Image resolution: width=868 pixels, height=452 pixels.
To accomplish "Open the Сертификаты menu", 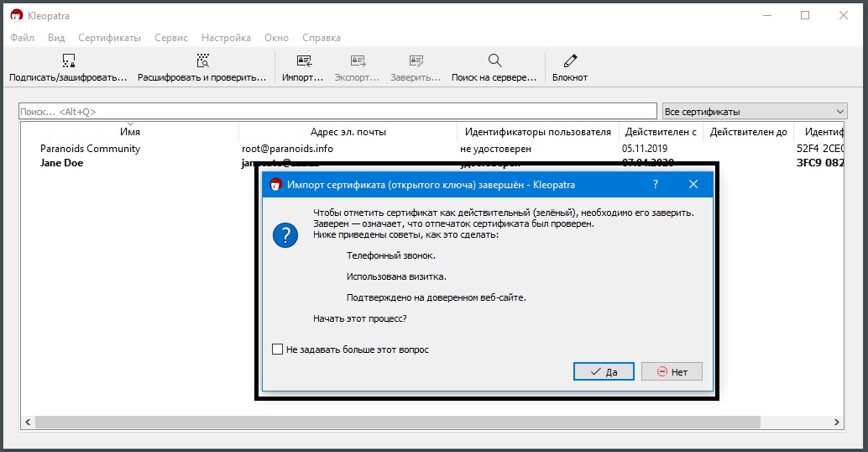I will click(x=110, y=38).
